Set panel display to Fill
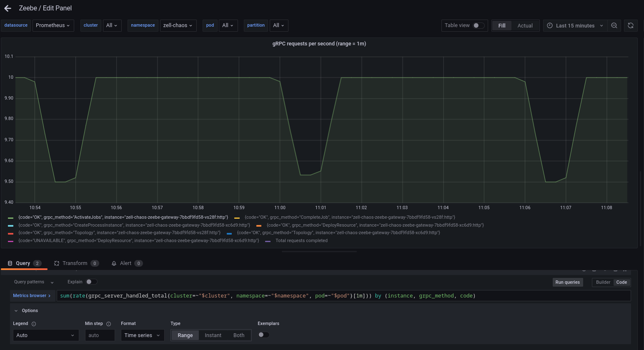The height and width of the screenshot is (350, 644). click(502, 25)
